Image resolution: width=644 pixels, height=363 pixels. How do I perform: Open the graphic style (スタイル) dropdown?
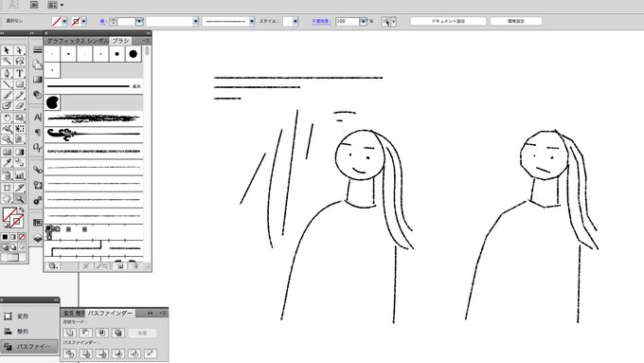click(295, 22)
